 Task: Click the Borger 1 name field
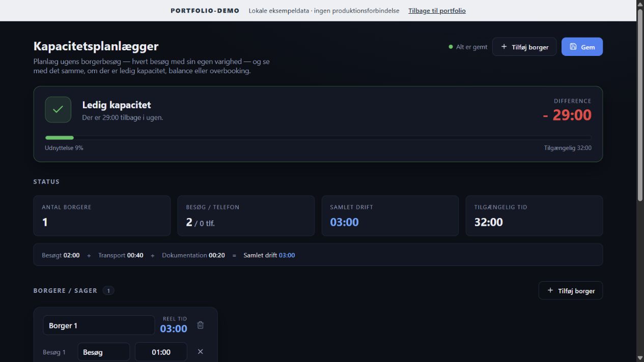tap(99, 325)
